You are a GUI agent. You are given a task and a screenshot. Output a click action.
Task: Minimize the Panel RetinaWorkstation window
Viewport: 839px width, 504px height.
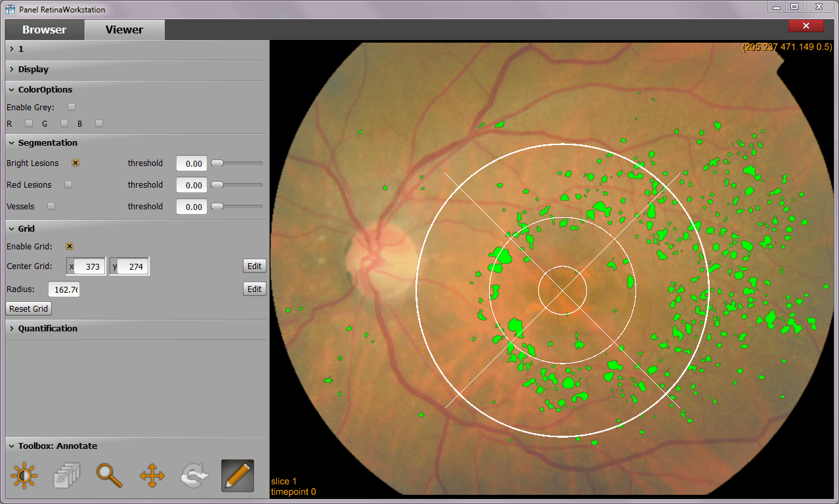pos(778,7)
